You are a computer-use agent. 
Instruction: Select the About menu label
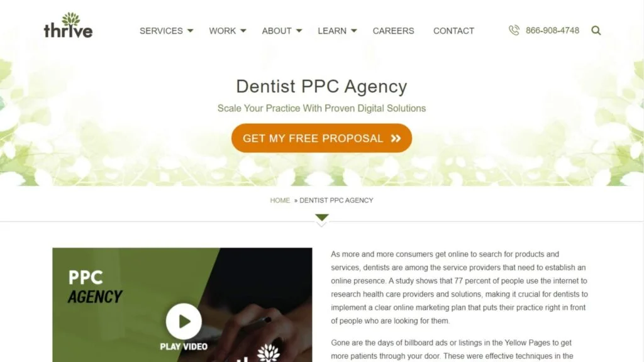tap(277, 31)
